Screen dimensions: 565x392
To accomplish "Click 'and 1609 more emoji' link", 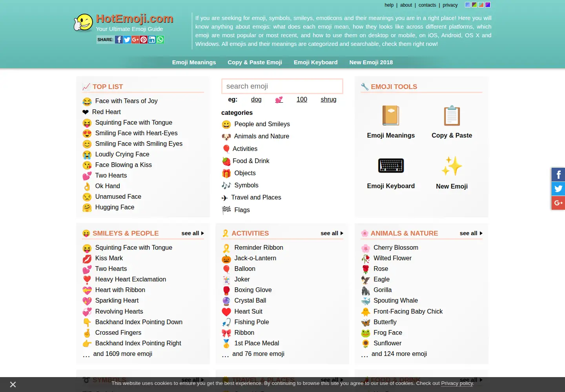I will 123,354.
